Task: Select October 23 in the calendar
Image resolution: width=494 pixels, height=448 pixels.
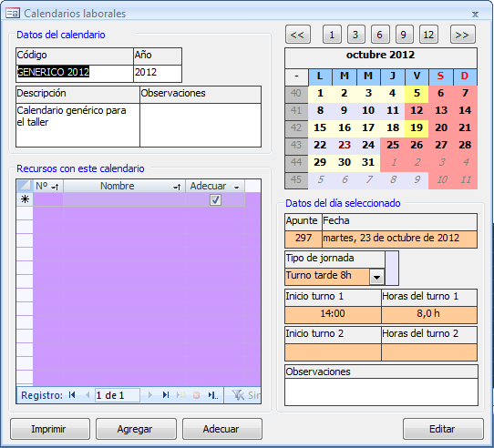Action: point(345,145)
